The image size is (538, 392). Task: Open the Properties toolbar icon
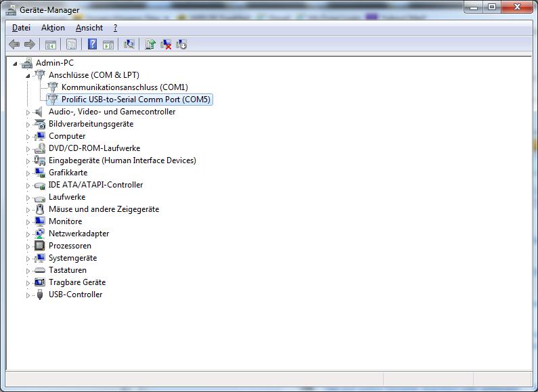coord(71,44)
